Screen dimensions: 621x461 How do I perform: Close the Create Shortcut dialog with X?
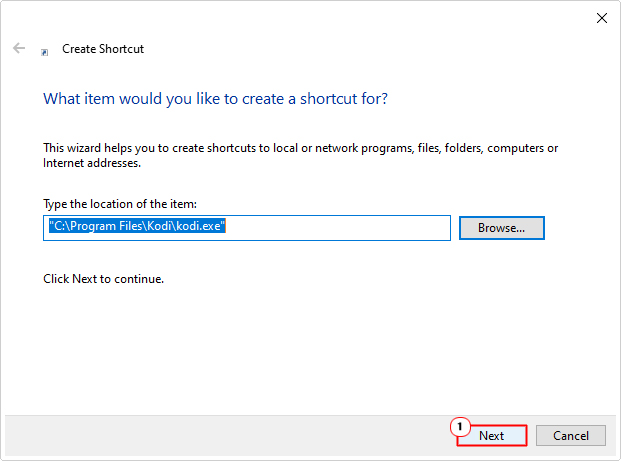pyautogui.click(x=601, y=17)
